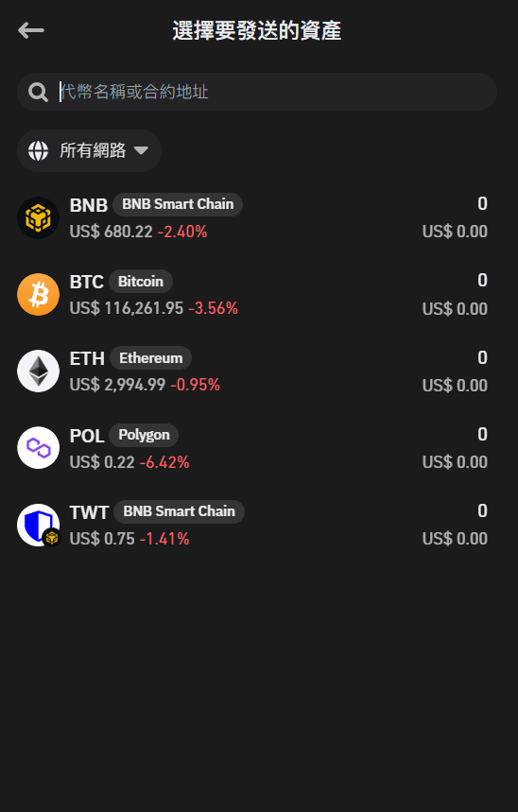Choose ETH balance US$ 0.00 value
This screenshot has width=518, height=812.
455,386
